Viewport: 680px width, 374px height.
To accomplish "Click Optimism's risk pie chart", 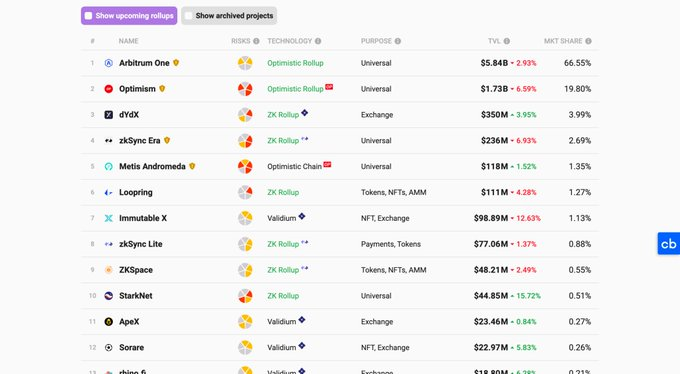I will (245, 89).
